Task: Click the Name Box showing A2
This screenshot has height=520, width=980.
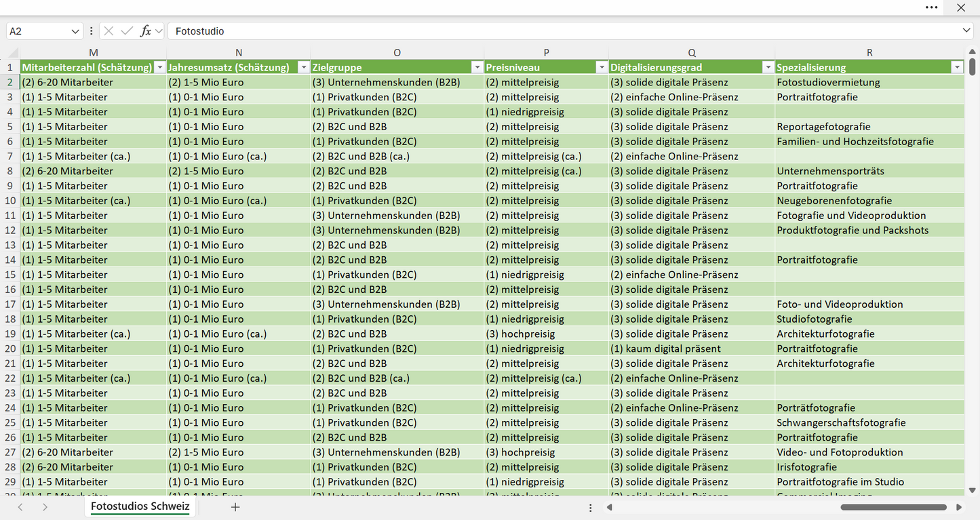Action: point(38,31)
